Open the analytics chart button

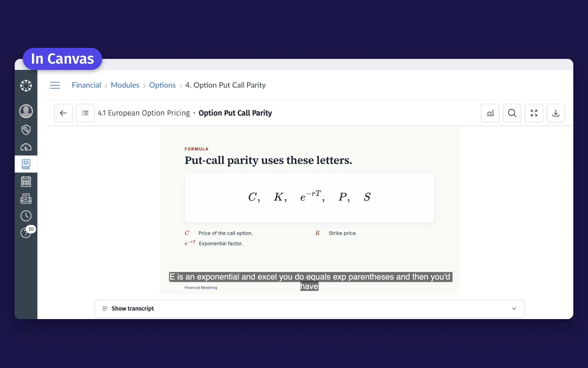(490, 113)
